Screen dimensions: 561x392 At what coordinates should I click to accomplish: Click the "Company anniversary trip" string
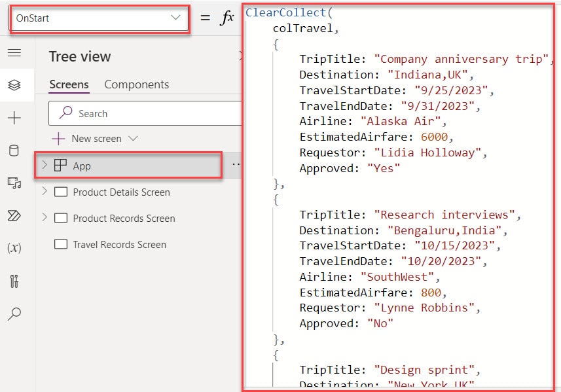(x=461, y=59)
